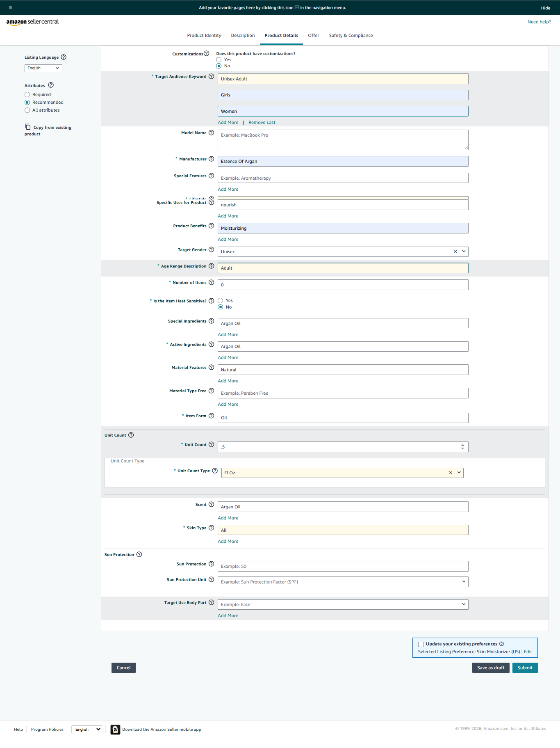Switch to the Offer tab
The height and width of the screenshot is (748, 560).
coord(313,35)
